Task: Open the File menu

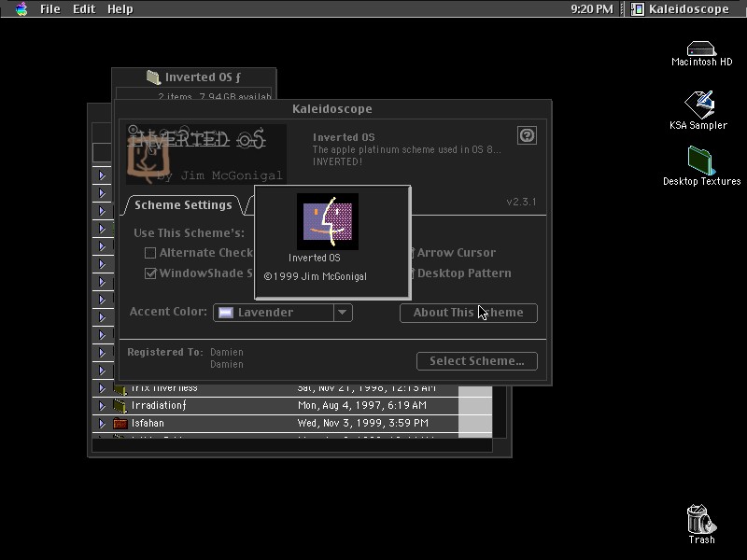Action: click(50, 9)
